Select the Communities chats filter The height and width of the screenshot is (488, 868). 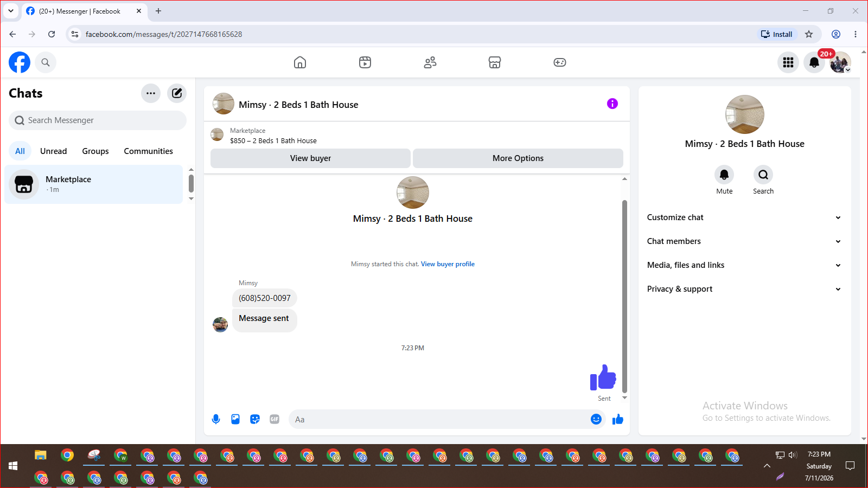[149, 151]
